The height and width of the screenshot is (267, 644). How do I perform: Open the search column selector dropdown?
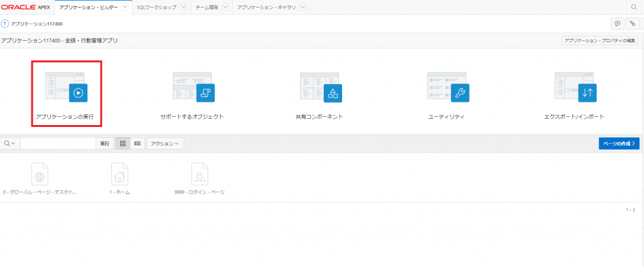click(10, 143)
